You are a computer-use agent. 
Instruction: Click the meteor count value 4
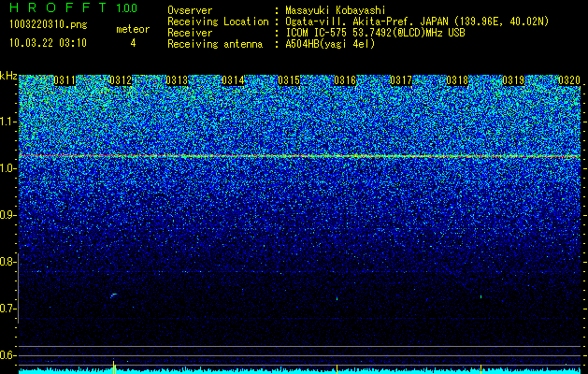tap(133, 43)
